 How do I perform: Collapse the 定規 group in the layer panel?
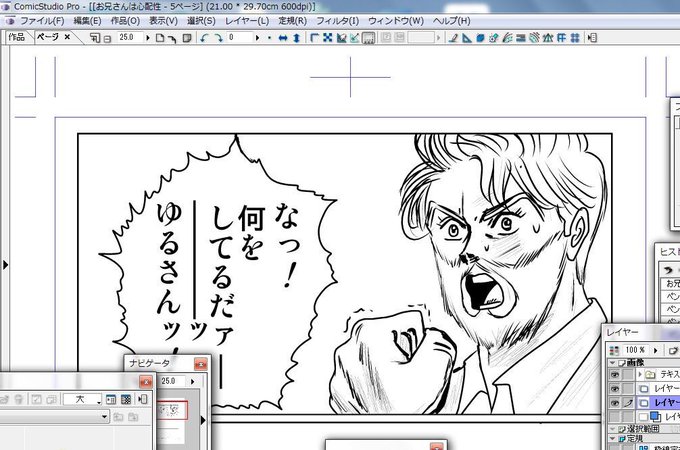click(612, 438)
